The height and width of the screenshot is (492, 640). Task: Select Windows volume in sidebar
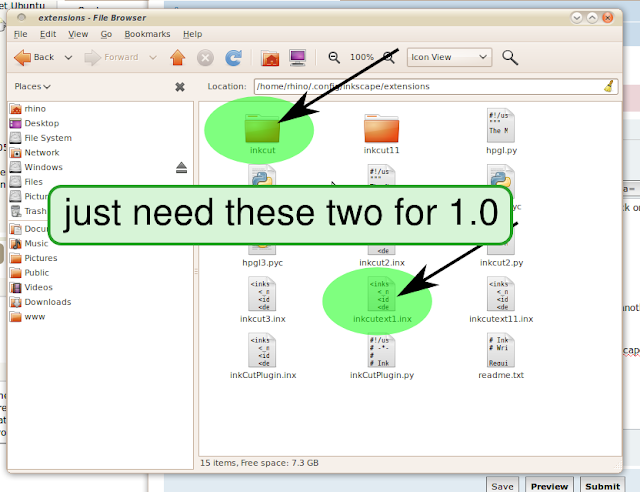point(36,167)
